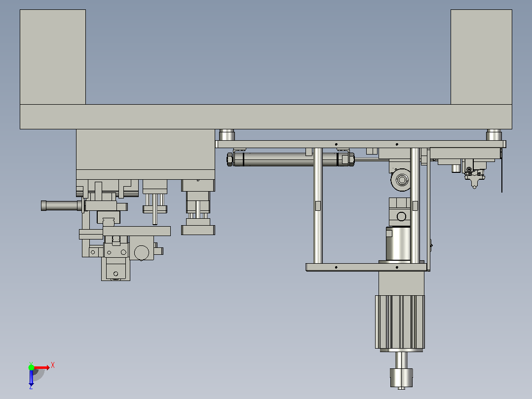Select the tall block at the top right
This screenshot has width=532, height=399.
481,57
